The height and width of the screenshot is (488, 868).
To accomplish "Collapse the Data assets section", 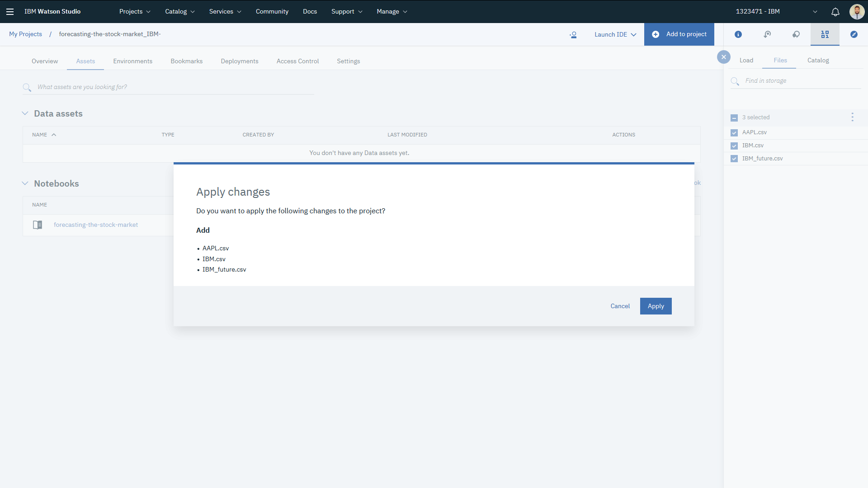I will [25, 113].
